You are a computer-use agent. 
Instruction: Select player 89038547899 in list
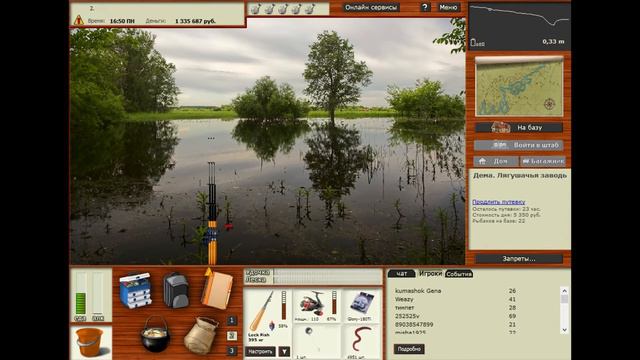pyautogui.click(x=414, y=324)
